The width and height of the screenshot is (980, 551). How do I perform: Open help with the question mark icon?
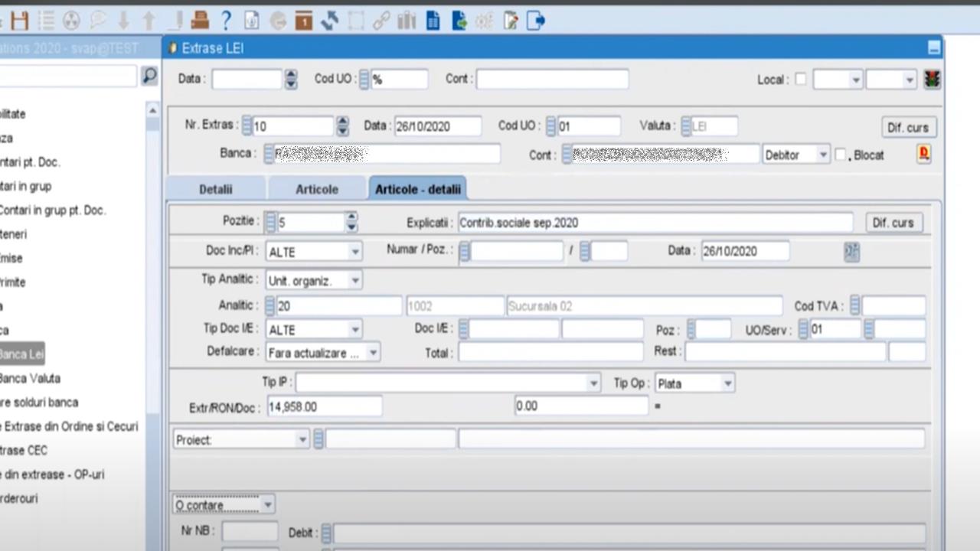click(226, 21)
